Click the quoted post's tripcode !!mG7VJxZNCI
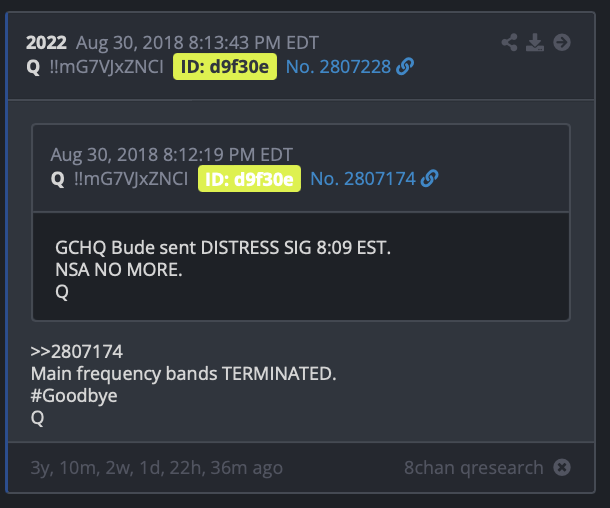Screen dimensions: 610x508 [x=131, y=179]
